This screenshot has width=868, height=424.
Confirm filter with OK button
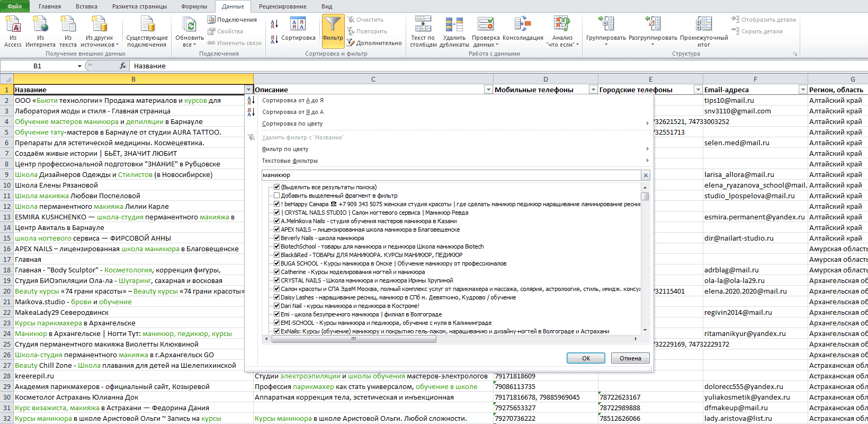(x=586, y=358)
